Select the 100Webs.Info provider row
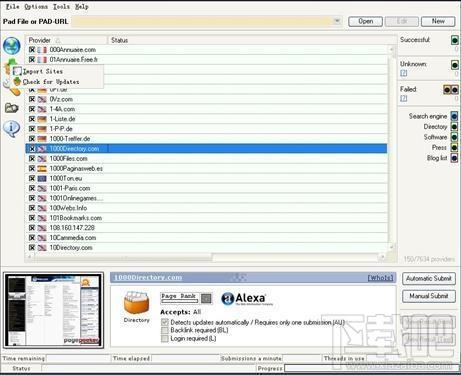This screenshot has width=461, height=375. (206, 208)
